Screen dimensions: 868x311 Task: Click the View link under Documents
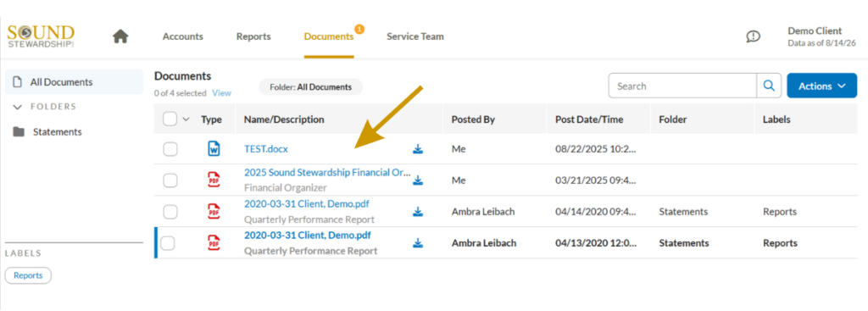coord(221,93)
